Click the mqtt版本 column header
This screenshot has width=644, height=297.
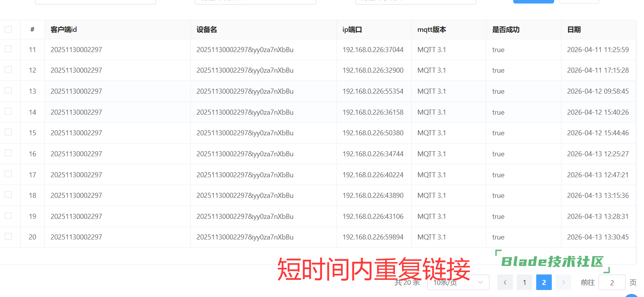point(432,30)
